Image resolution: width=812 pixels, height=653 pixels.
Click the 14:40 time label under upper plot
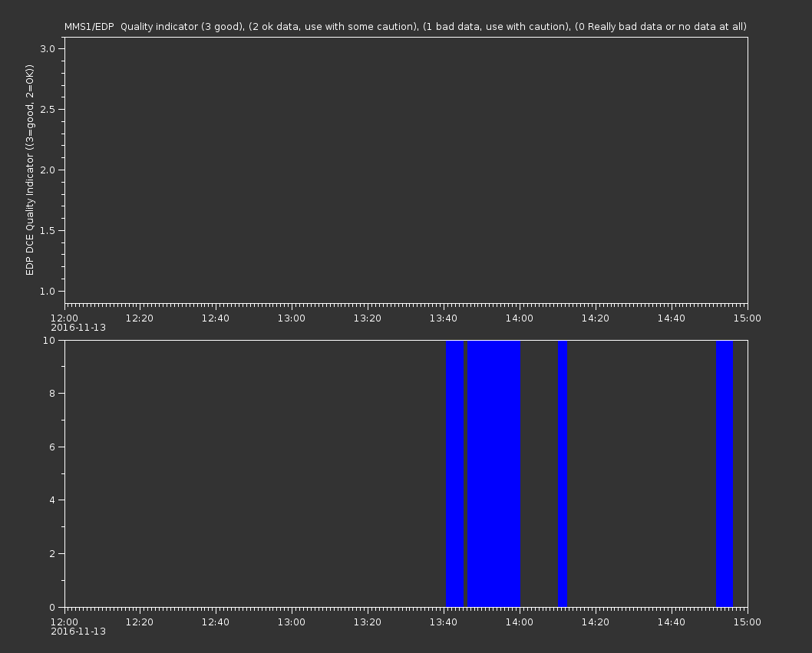tap(672, 318)
